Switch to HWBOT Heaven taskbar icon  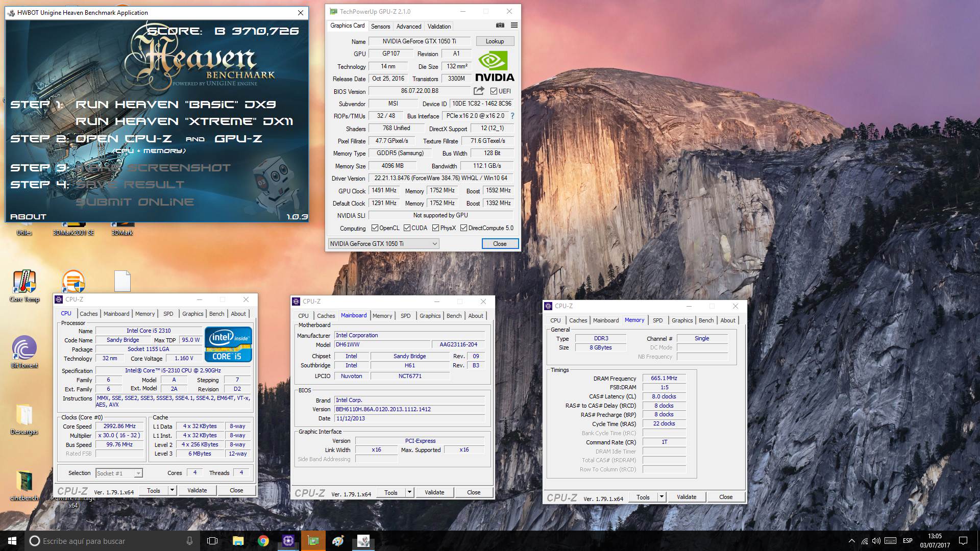[363, 541]
